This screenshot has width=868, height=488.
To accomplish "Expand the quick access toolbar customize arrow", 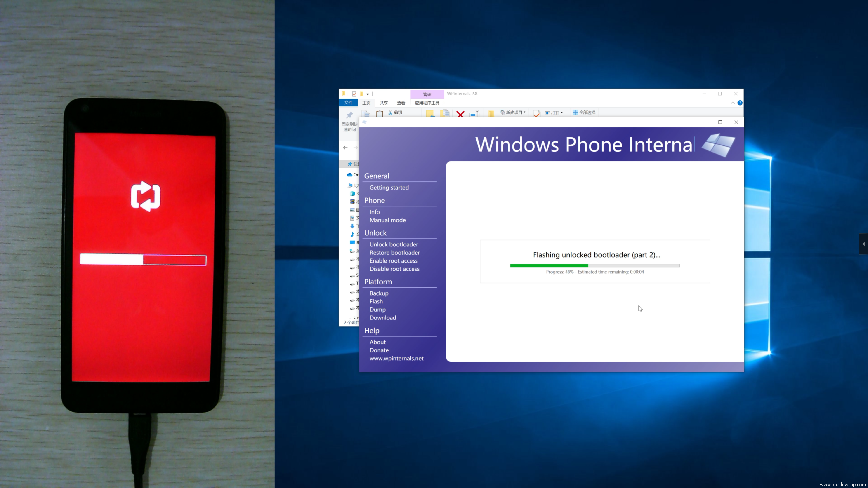I will click(x=368, y=94).
